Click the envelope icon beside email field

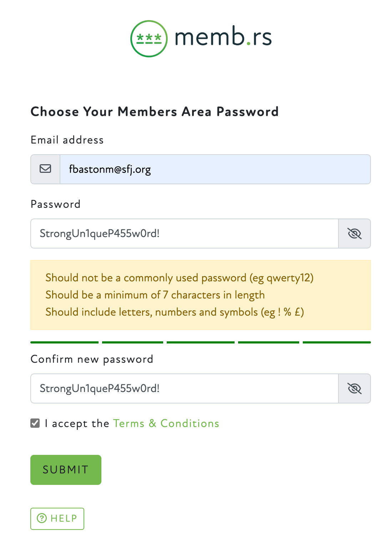(x=45, y=169)
